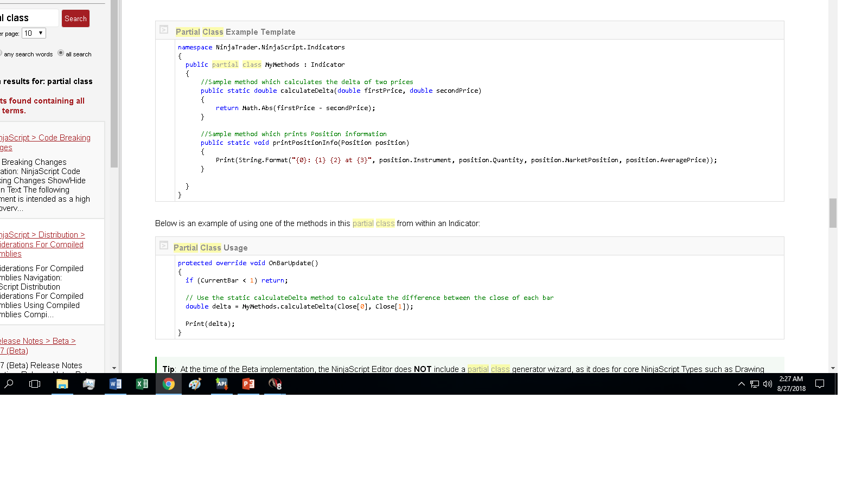This screenshot has height=488, width=868.
Task: Open the system monitor app in taskbar
Action: tap(89, 384)
